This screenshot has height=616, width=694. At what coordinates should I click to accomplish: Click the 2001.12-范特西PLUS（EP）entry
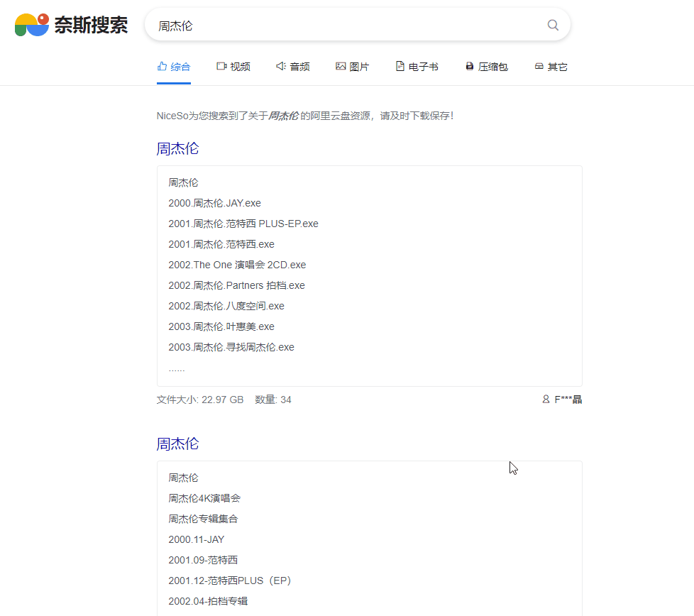[x=230, y=581]
